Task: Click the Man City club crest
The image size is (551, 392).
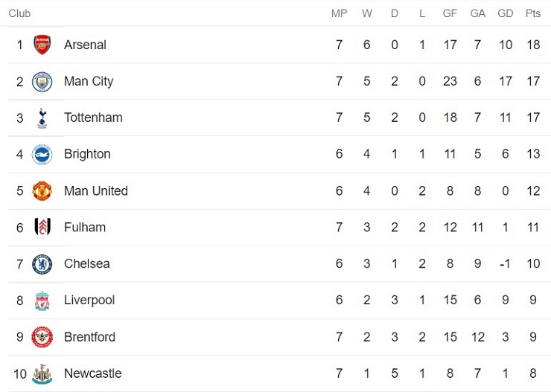Action: 42,82
